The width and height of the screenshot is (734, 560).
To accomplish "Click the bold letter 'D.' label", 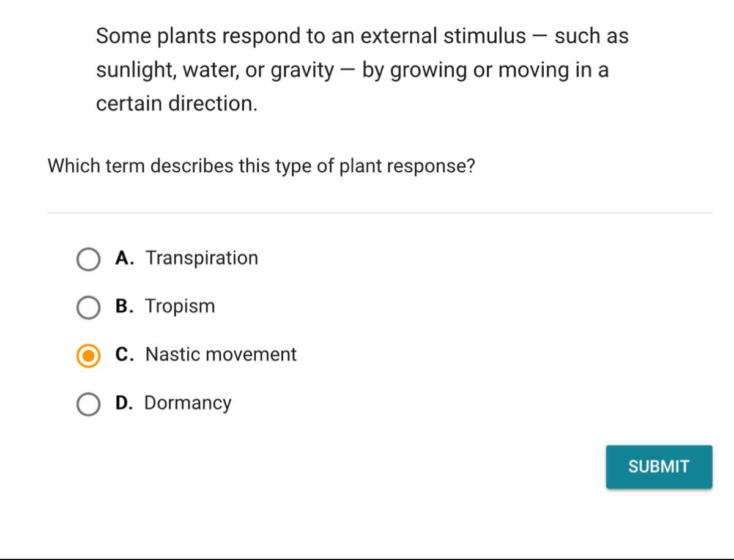I will pos(125,403).
